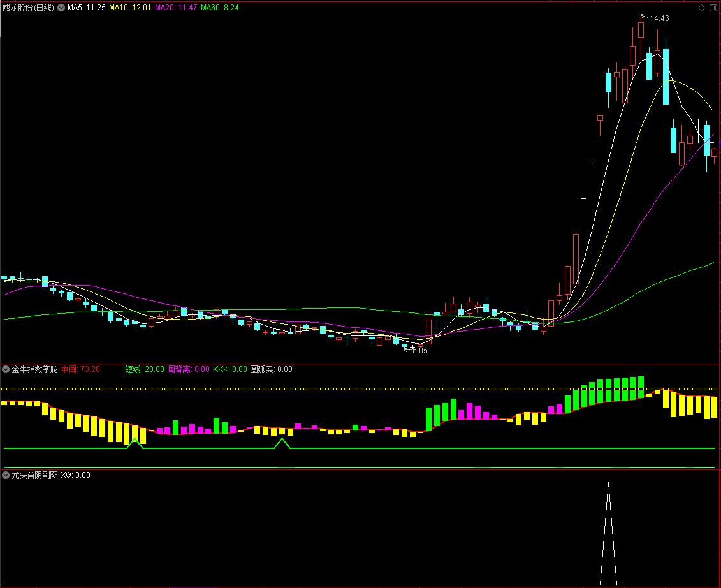Click the first green spike on the indicator baseline
721x588 pixels.
[x=135, y=443]
